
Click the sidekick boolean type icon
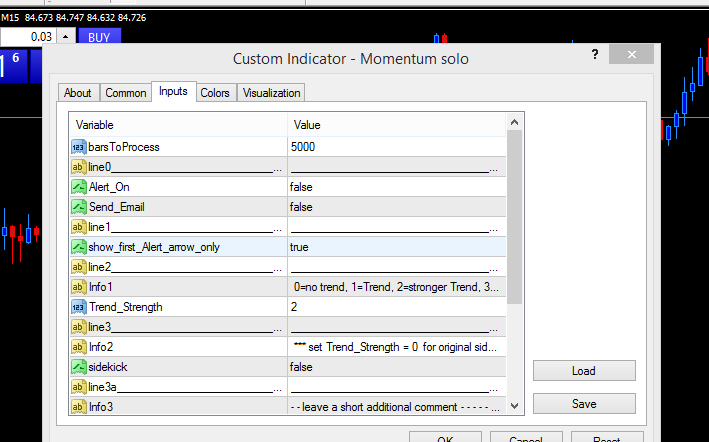pos(79,367)
